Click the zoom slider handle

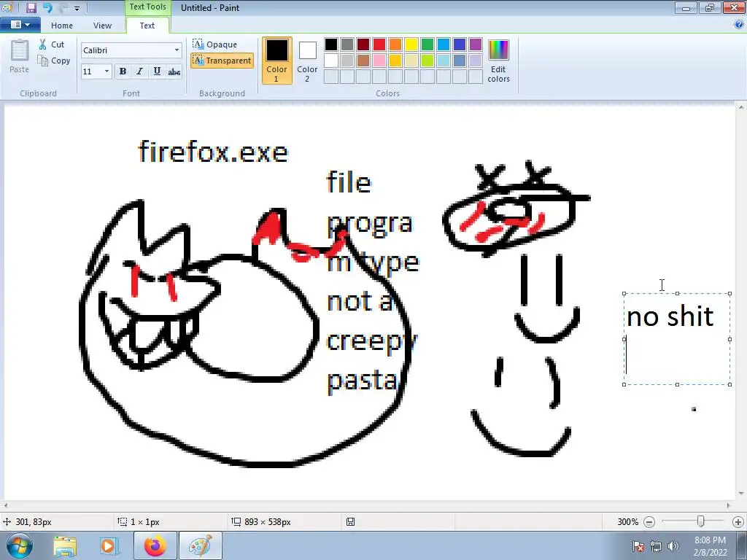tap(700, 521)
